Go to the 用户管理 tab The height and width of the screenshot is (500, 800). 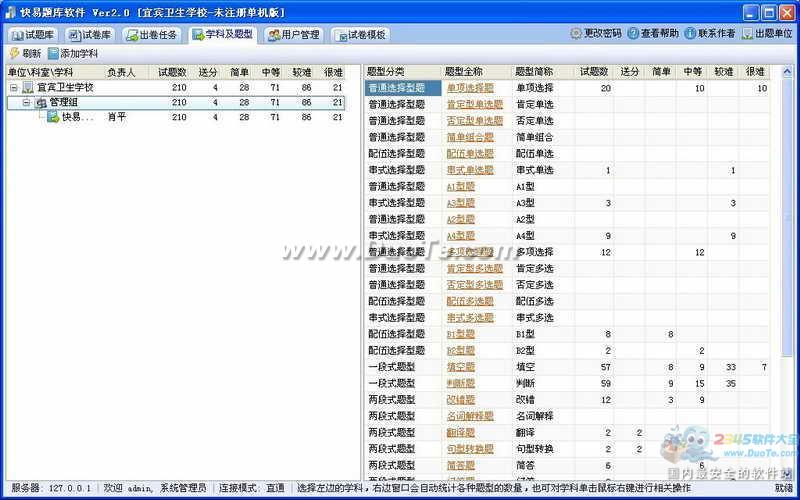click(293, 35)
